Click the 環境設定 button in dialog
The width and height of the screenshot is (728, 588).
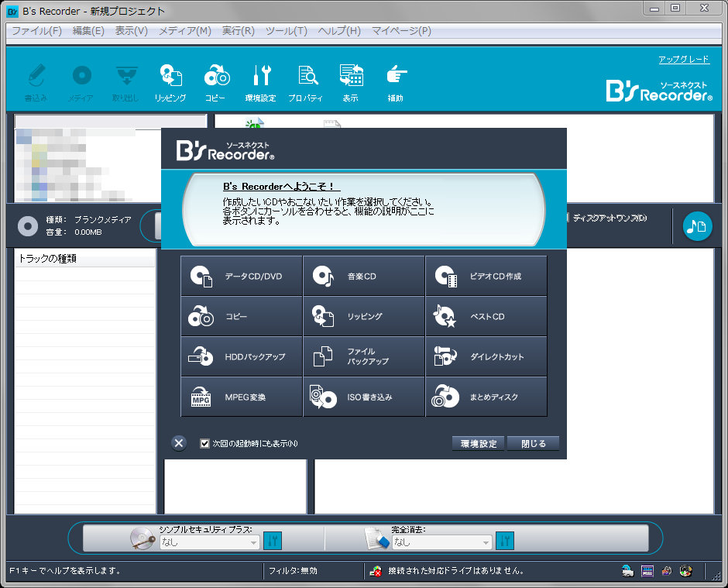pos(478,444)
